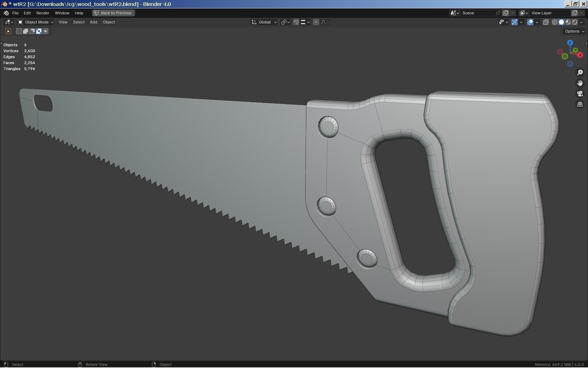Open the Global transform orientation dropdown
The image size is (588, 368).
coord(264,22)
